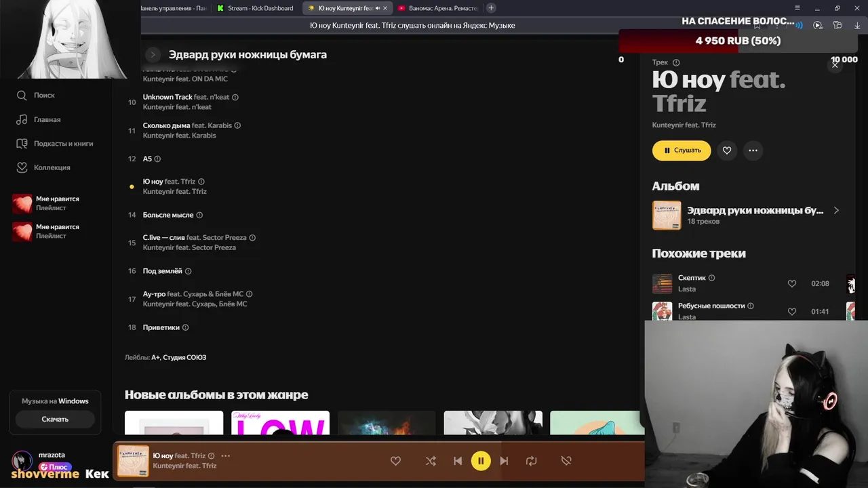Screen dimensions: 868x488
Task: Show info icon for Ю ноу in tracklist
Action: pyautogui.click(x=201, y=182)
